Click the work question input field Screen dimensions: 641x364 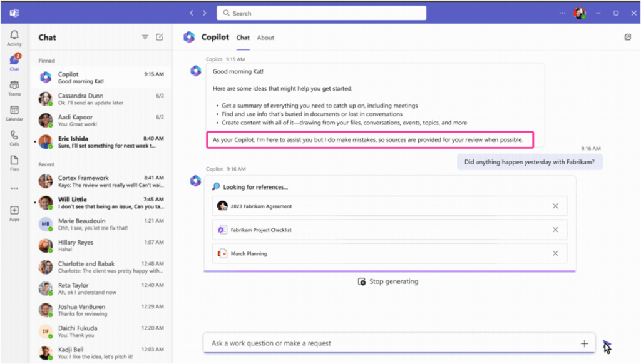pyautogui.click(x=388, y=343)
